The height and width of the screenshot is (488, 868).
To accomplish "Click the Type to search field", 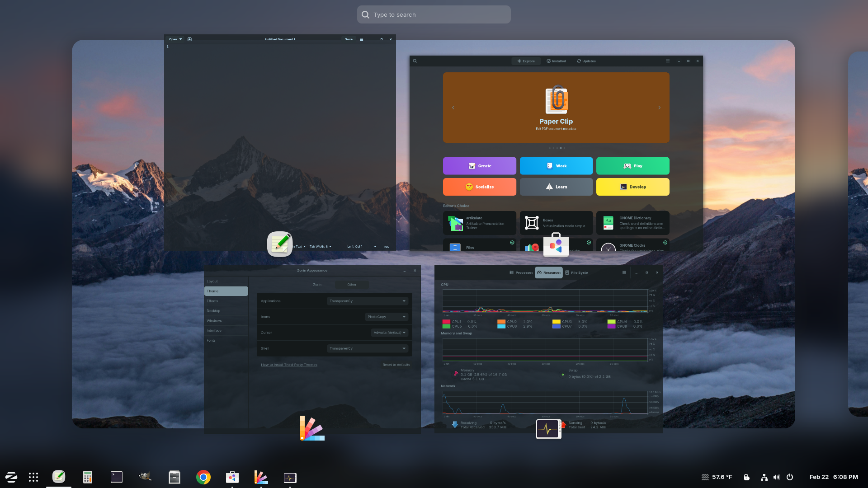I will [x=434, y=14].
